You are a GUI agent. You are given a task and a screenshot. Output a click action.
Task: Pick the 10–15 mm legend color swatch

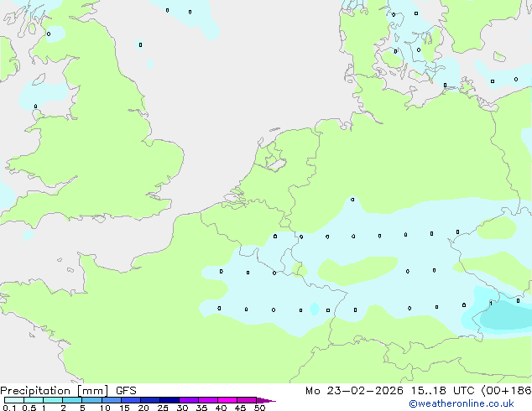point(111,400)
